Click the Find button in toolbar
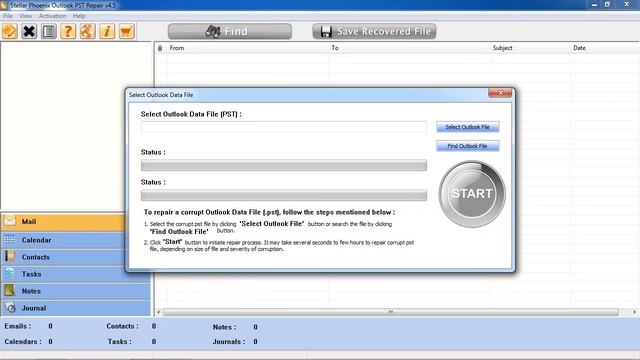The height and width of the screenshot is (360, 640). 230,31
